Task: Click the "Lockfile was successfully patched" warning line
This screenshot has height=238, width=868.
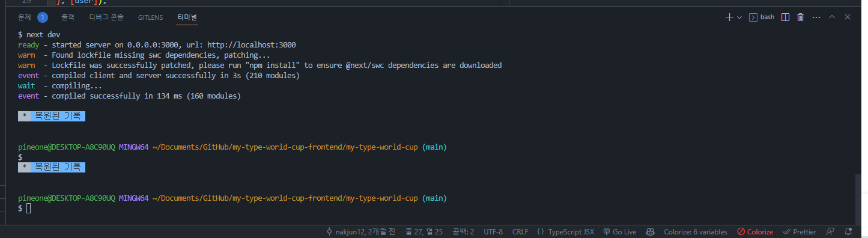Action: pyautogui.click(x=260, y=66)
